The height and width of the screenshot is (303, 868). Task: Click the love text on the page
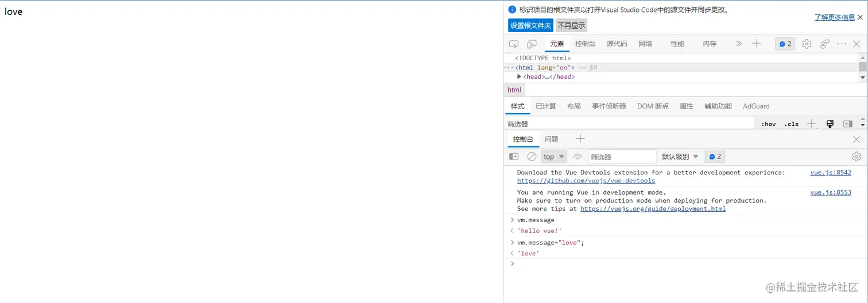13,11
